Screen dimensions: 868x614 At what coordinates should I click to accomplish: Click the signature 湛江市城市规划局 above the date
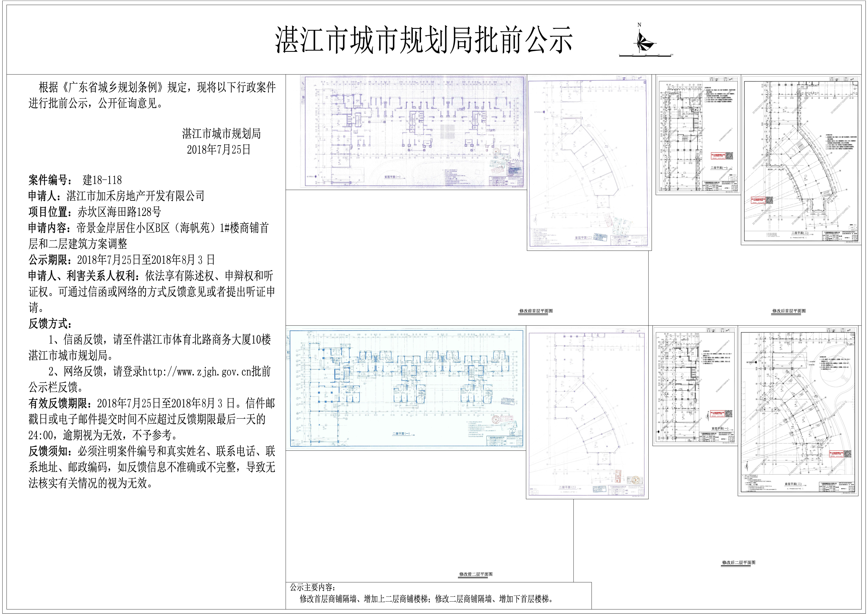[222, 133]
